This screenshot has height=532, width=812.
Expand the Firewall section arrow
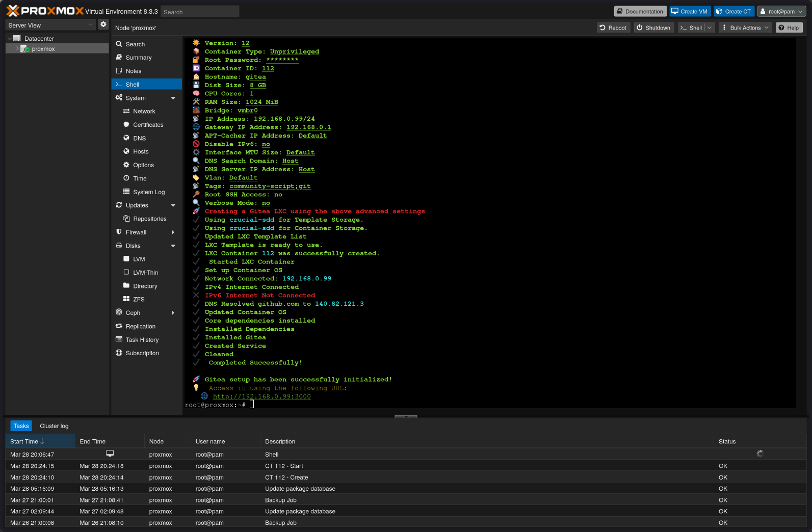click(x=173, y=232)
